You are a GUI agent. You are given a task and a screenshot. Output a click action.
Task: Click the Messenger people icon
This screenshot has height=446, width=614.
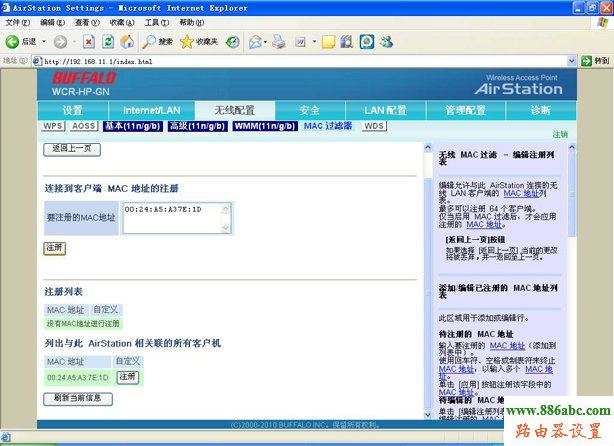[386, 42]
